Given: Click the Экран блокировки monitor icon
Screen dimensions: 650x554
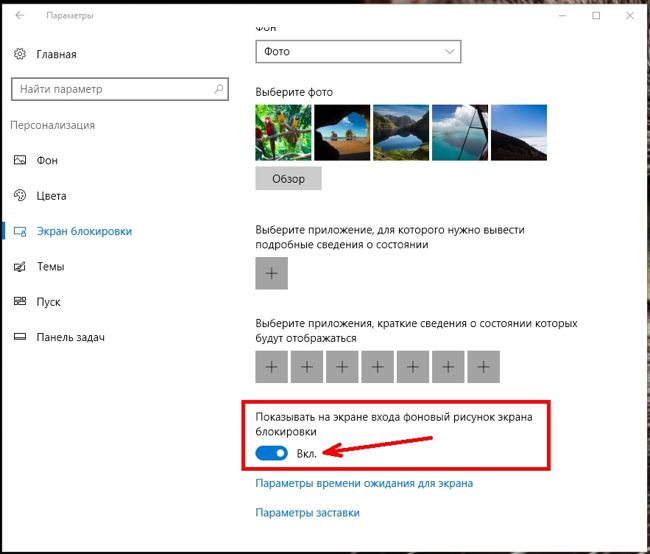Looking at the screenshot, I should click(x=20, y=231).
